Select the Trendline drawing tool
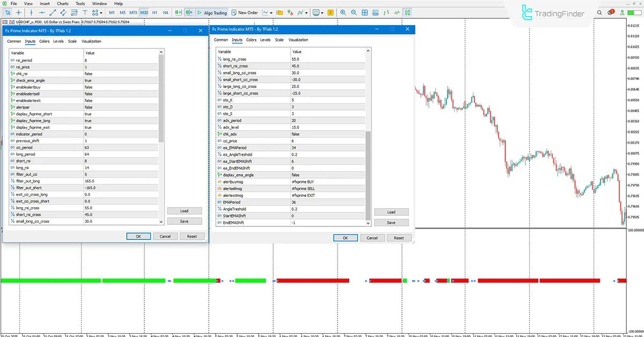The image size is (644, 337). coord(53,12)
